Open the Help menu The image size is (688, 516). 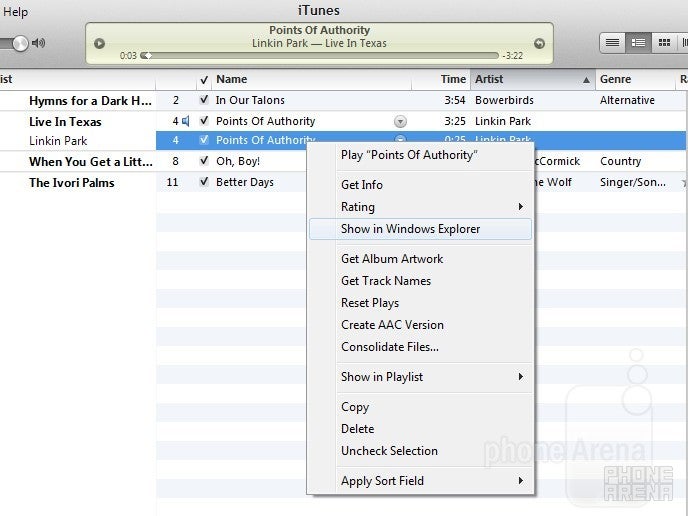pos(15,12)
